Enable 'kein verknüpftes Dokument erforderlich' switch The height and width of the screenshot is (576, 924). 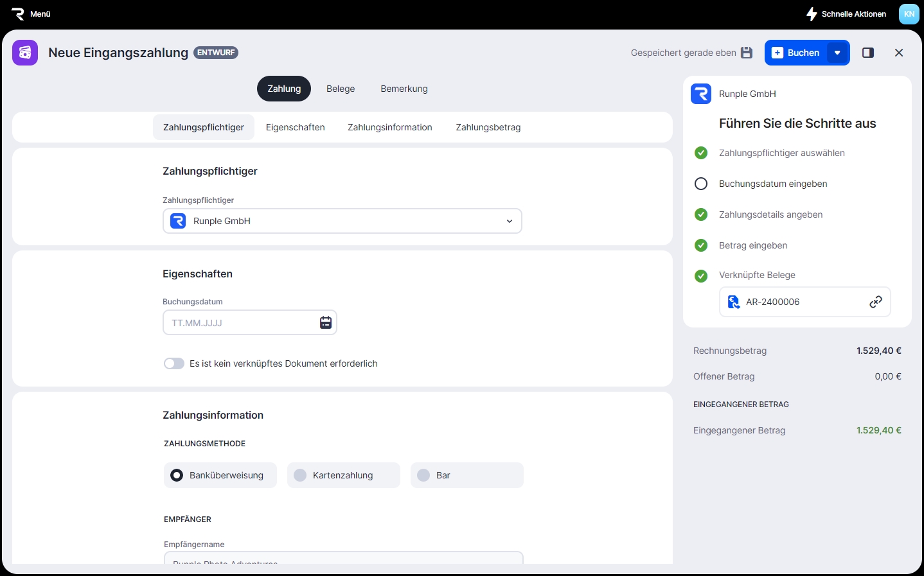coord(173,363)
